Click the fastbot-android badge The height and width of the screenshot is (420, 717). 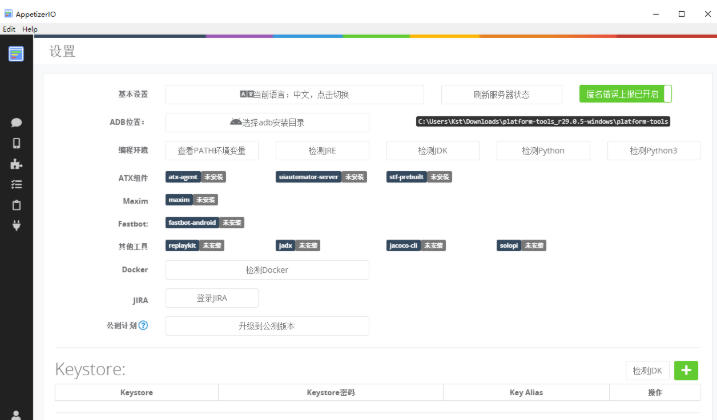(204, 223)
